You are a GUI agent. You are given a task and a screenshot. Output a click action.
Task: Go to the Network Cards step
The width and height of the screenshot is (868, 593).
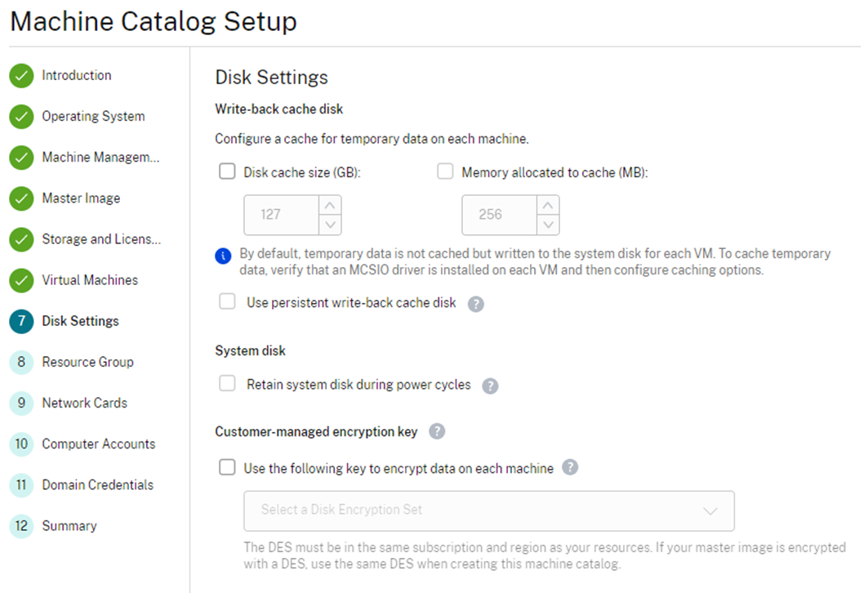tap(85, 403)
